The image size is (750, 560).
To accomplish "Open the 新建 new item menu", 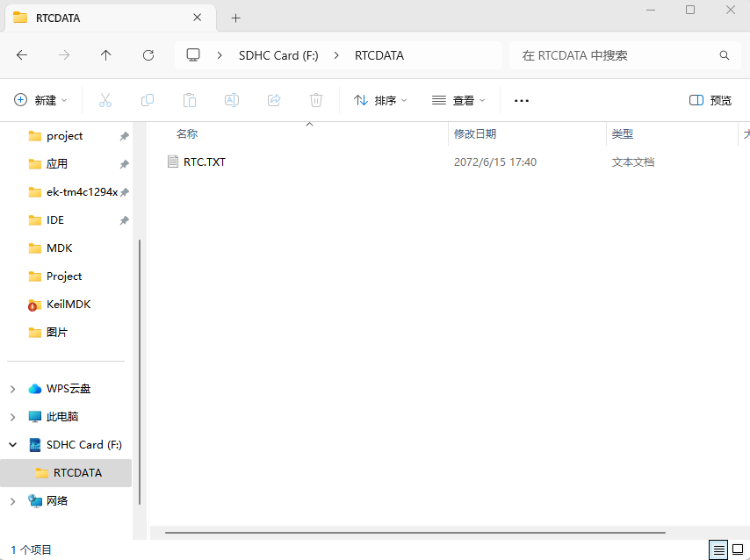I will click(x=40, y=101).
